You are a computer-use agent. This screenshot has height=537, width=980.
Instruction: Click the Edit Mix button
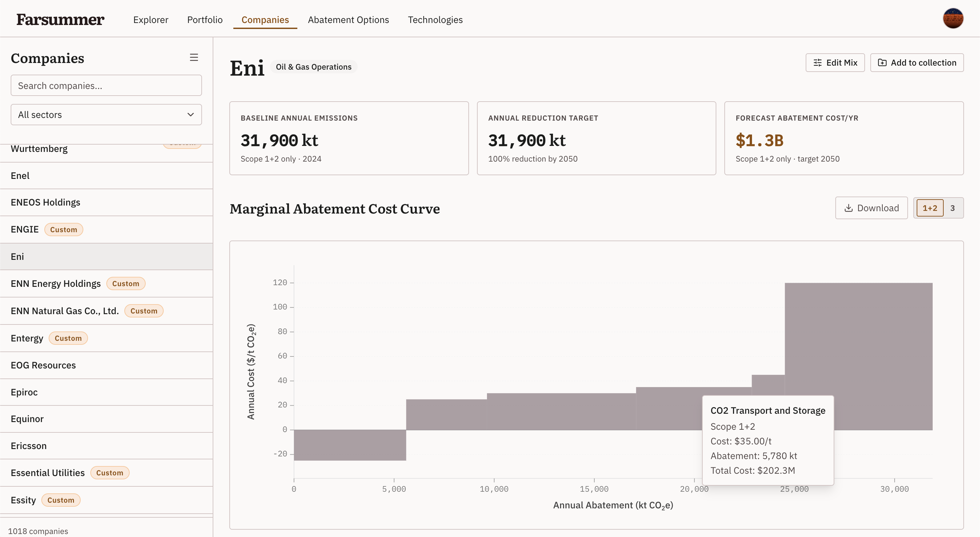835,62
